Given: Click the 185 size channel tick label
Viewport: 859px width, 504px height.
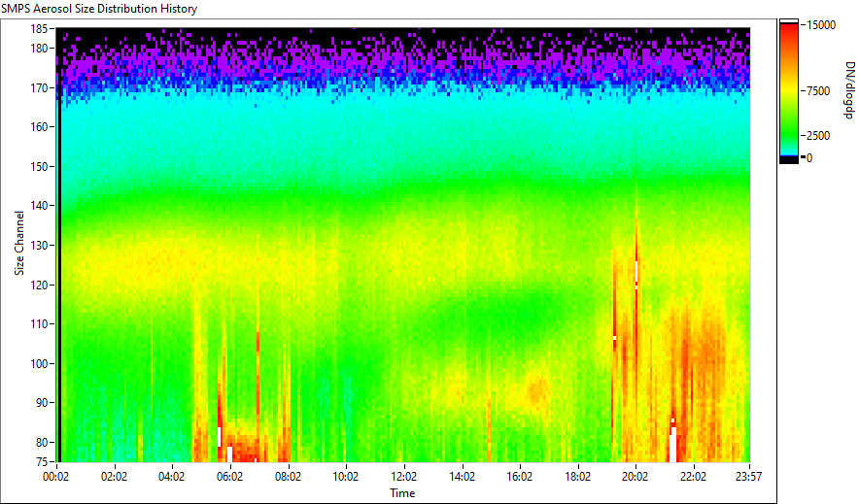Looking at the screenshot, I should 39,29.
